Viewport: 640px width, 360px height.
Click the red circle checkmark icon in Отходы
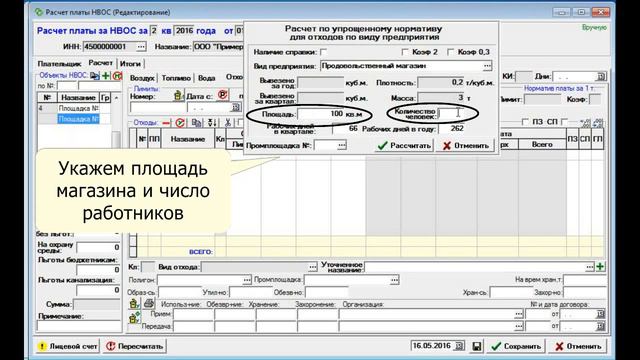pyautogui.click(x=180, y=122)
